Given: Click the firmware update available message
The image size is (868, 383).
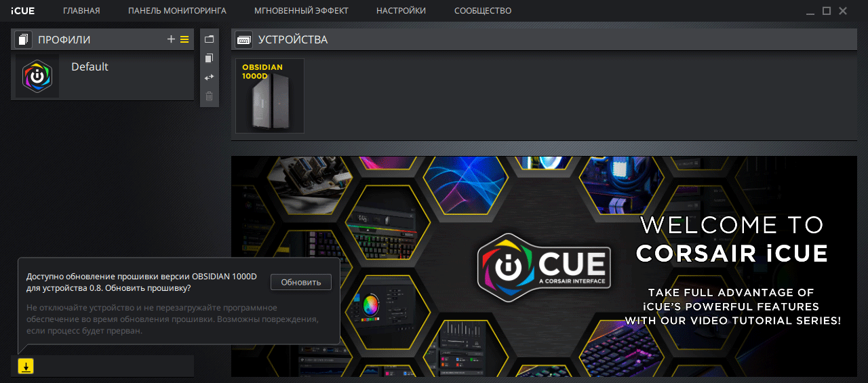Looking at the screenshot, I should (142, 282).
